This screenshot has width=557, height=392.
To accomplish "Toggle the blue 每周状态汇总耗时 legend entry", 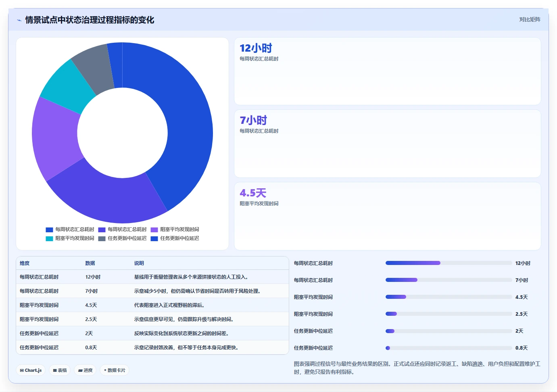I will [70, 229].
